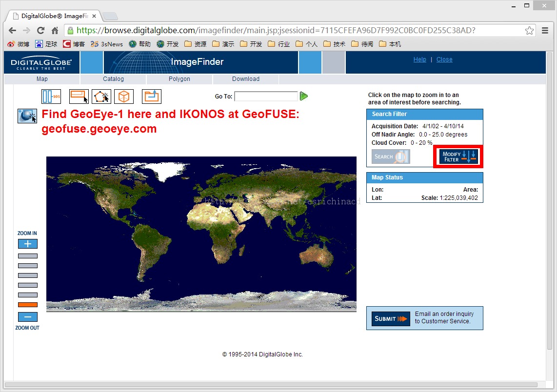Switch to the Map tab
This screenshot has height=392, width=557.
click(x=42, y=79)
